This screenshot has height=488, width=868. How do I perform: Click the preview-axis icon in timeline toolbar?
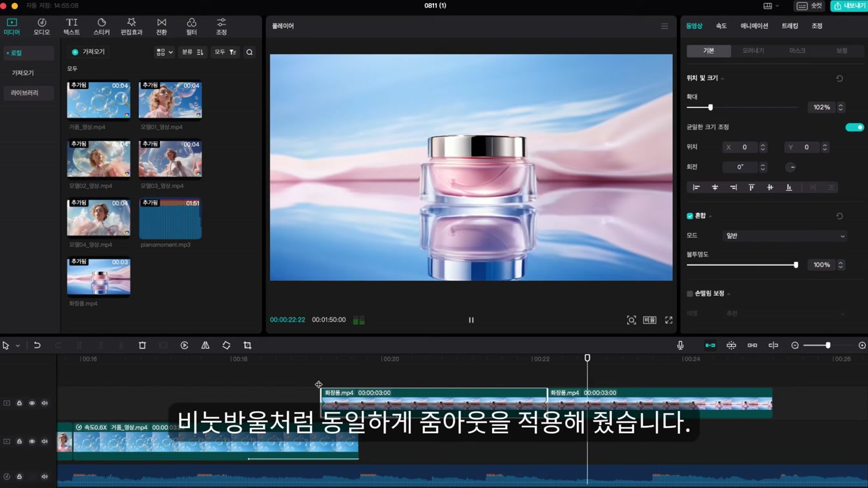point(773,345)
